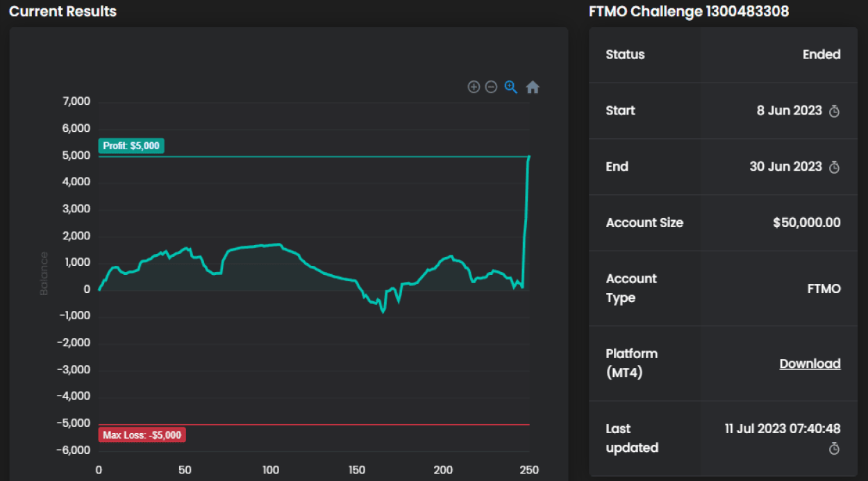Select the Current Results heading
Viewport: 868px width, 481px height.
(x=62, y=12)
